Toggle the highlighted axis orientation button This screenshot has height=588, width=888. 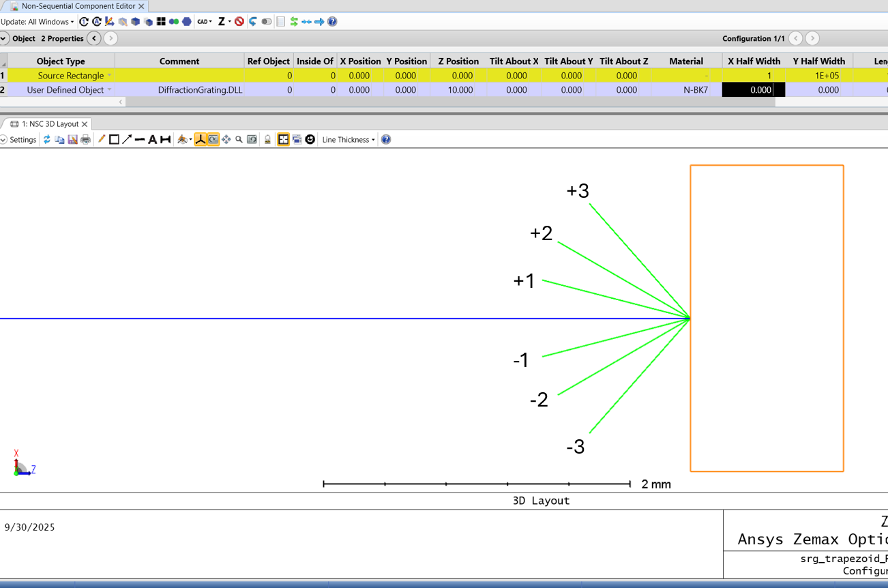click(x=201, y=140)
